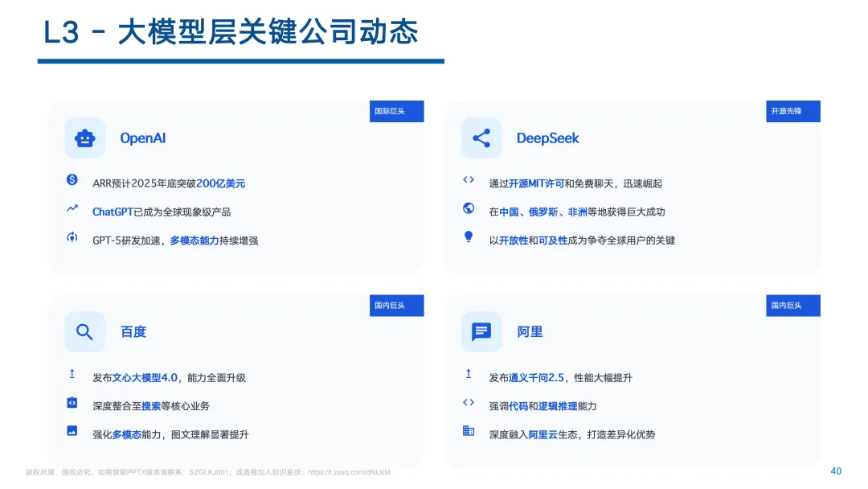Click the highlighted text 通义千问2.5
Viewport: 868px width, 489px height.
(536, 378)
